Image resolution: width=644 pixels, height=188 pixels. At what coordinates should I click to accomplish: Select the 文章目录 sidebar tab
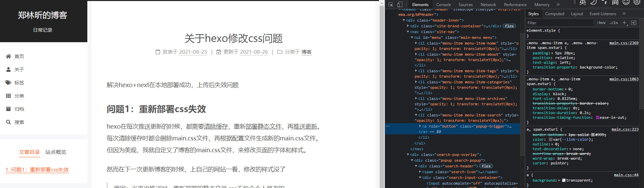(x=29, y=152)
